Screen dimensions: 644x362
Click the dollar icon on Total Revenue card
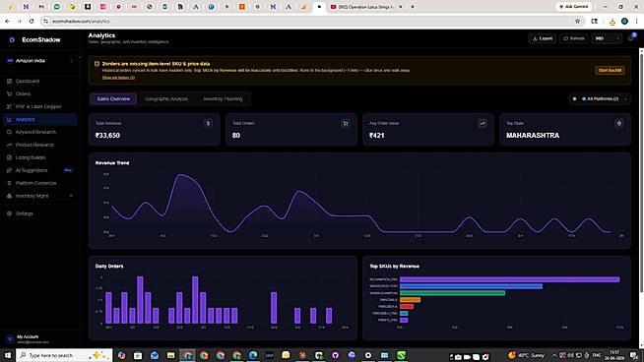[208, 123]
